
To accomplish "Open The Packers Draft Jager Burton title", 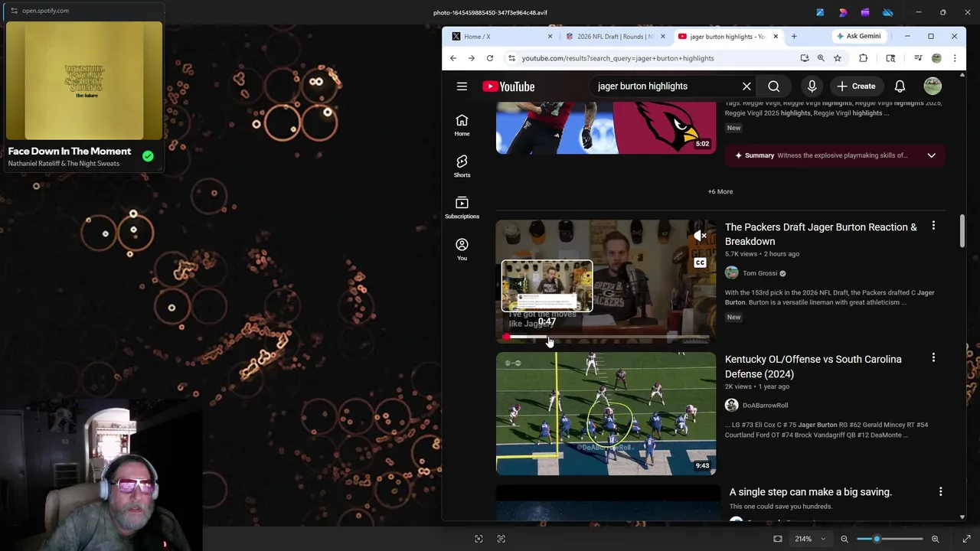I will coord(821,234).
